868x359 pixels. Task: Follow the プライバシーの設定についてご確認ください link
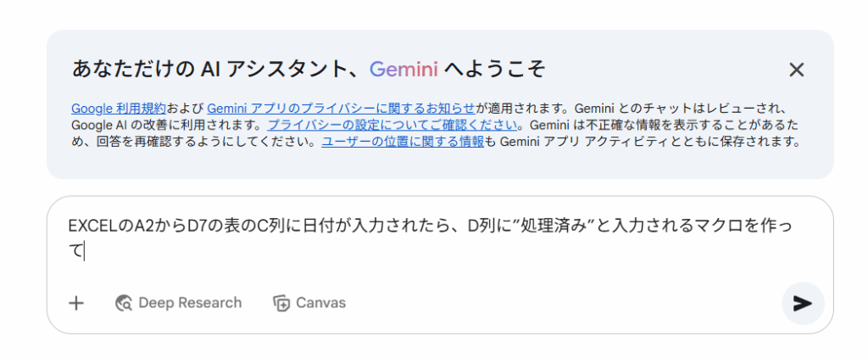tap(393, 125)
